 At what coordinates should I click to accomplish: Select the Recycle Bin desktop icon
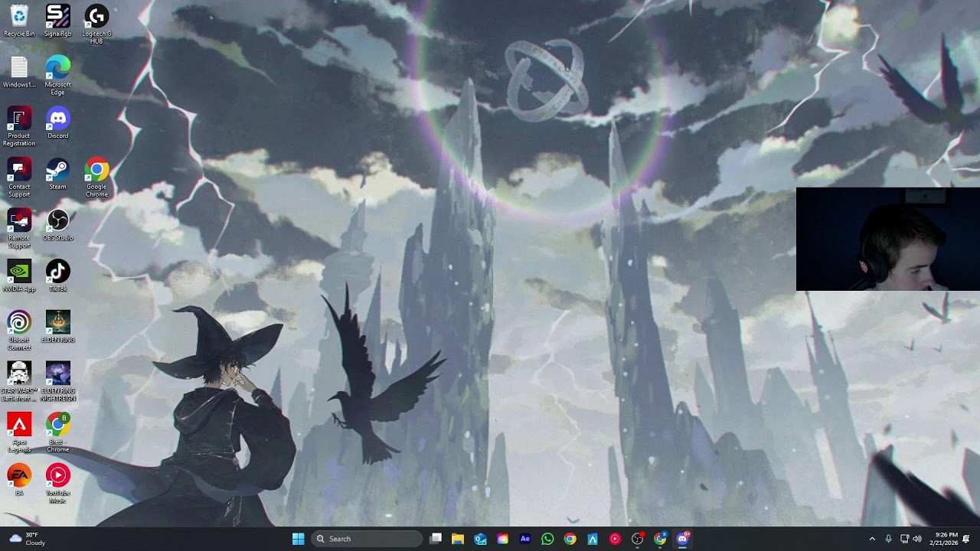[19, 21]
